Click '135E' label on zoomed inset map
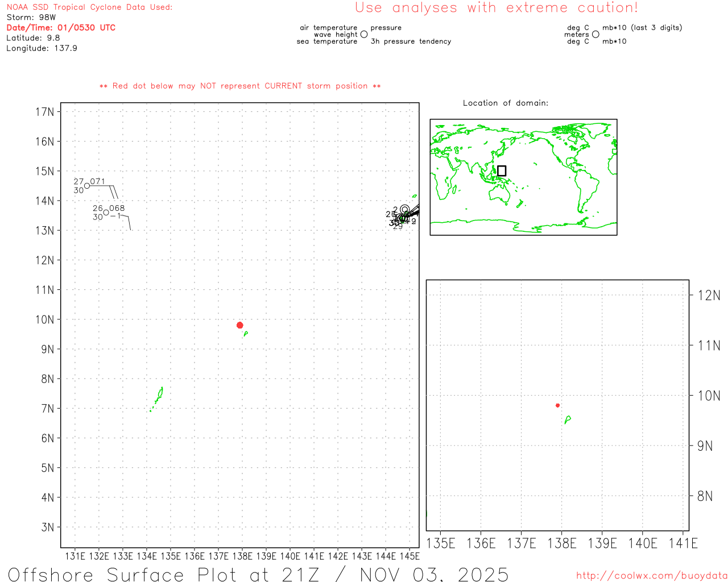The image size is (728, 582). (441, 543)
